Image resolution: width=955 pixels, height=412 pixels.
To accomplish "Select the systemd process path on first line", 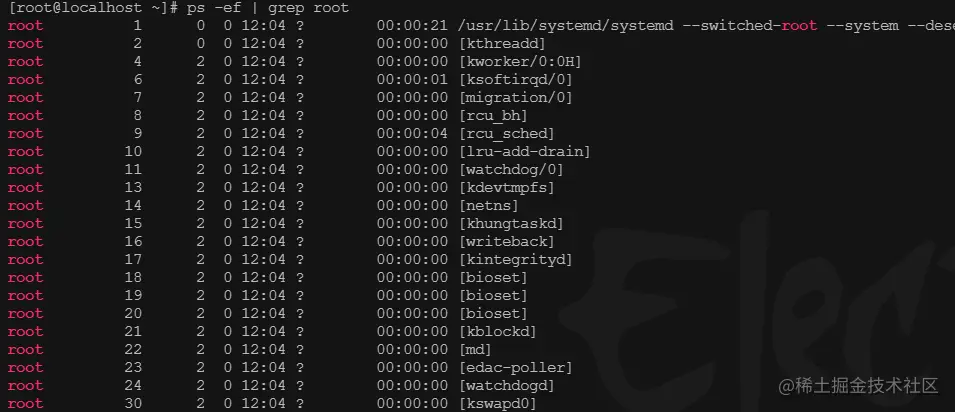I will tap(566, 26).
